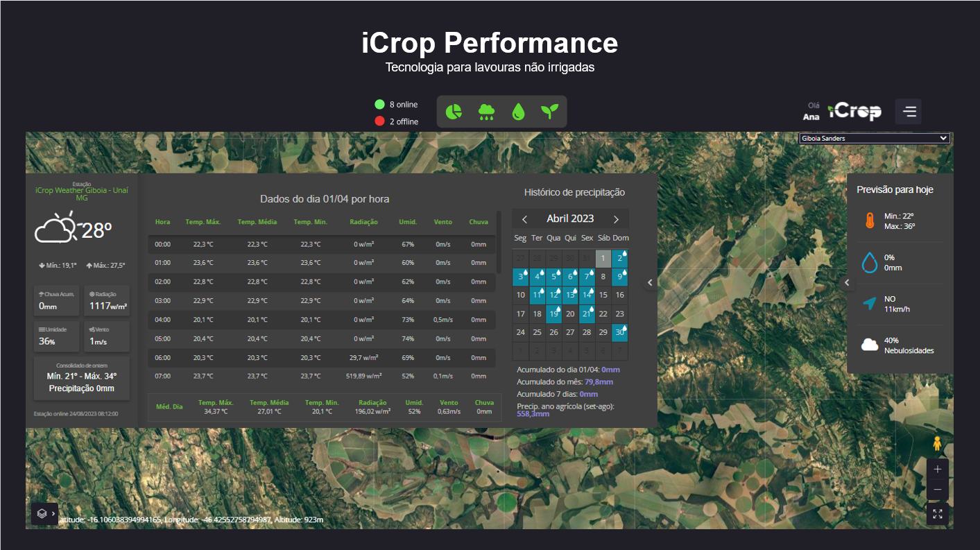This screenshot has height=550, width=980.
Task: Click the pie chart icon in toolbar
Action: pos(454,112)
